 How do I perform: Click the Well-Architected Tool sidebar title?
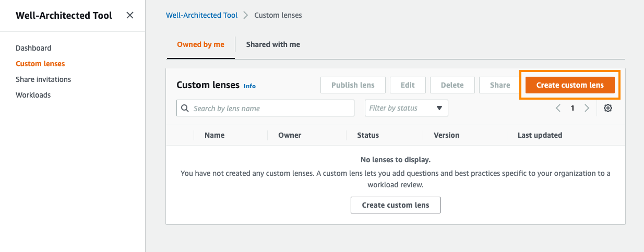click(x=64, y=15)
